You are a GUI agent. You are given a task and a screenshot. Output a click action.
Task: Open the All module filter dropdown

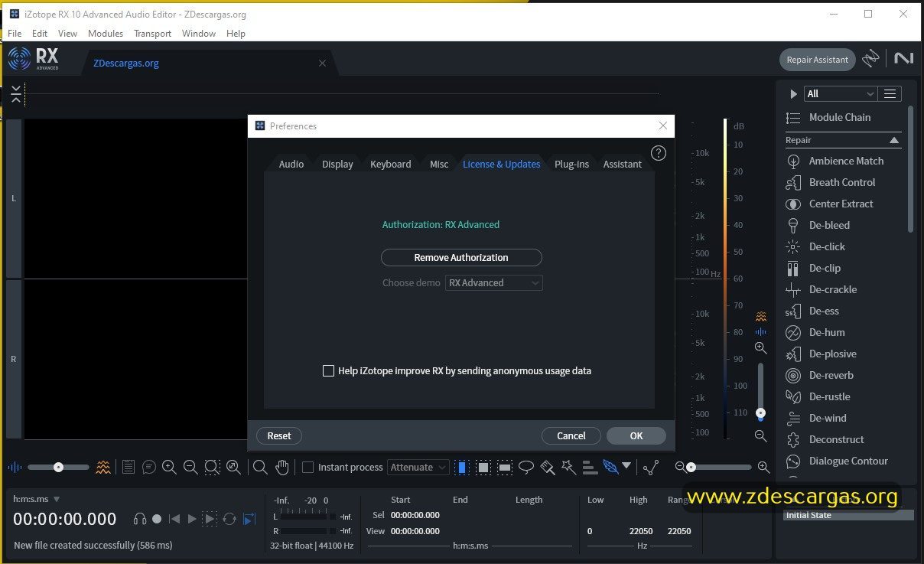[x=840, y=93]
